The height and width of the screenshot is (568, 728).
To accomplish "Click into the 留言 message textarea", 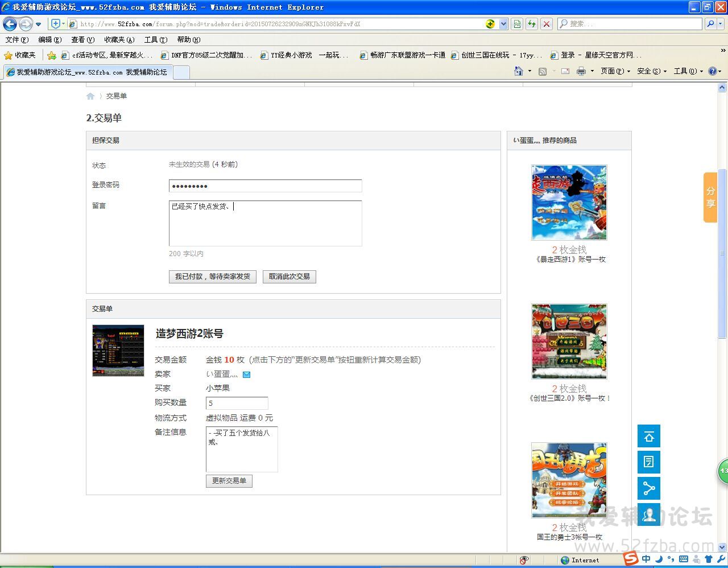I will (x=265, y=223).
